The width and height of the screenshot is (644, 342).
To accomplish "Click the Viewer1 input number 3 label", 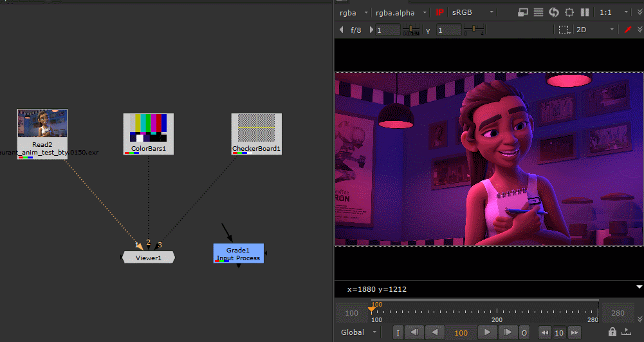I will [x=160, y=245].
